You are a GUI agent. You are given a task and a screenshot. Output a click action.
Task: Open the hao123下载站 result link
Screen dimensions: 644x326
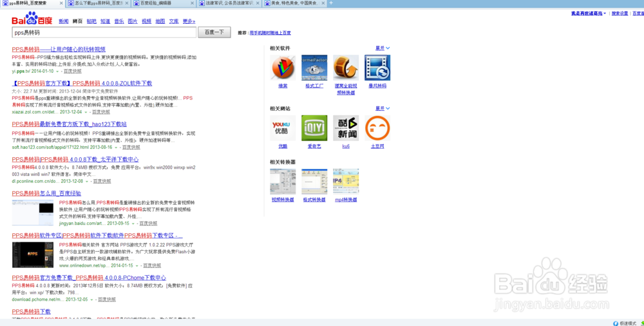pyautogui.click(x=70, y=124)
